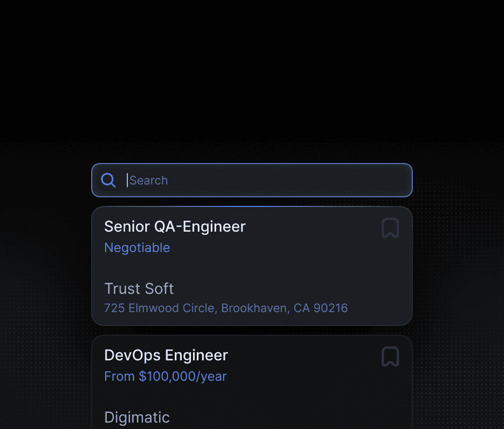Viewport: 504px width, 429px height.
Task: Open the Senior QA-Engineer job title
Action: 175,227
